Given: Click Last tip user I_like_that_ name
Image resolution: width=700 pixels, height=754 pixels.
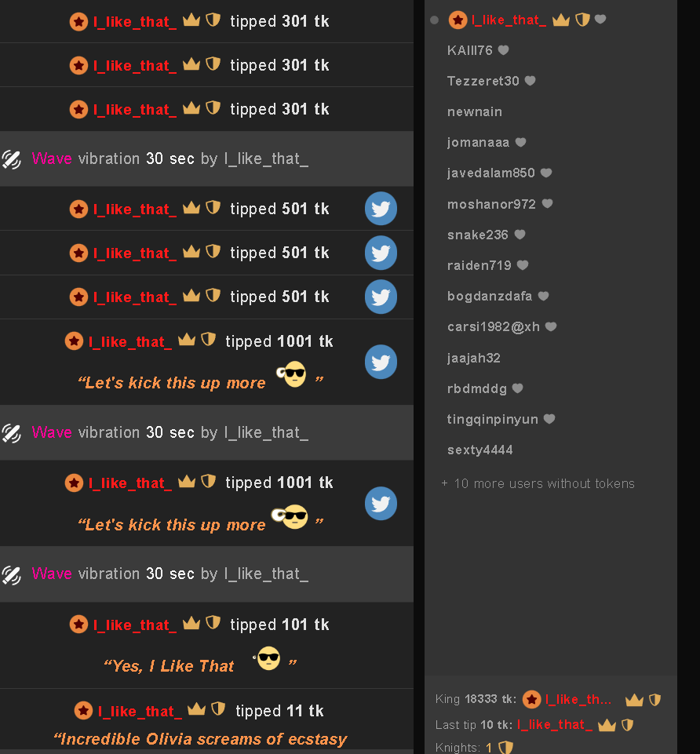Looking at the screenshot, I should point(555,725).
